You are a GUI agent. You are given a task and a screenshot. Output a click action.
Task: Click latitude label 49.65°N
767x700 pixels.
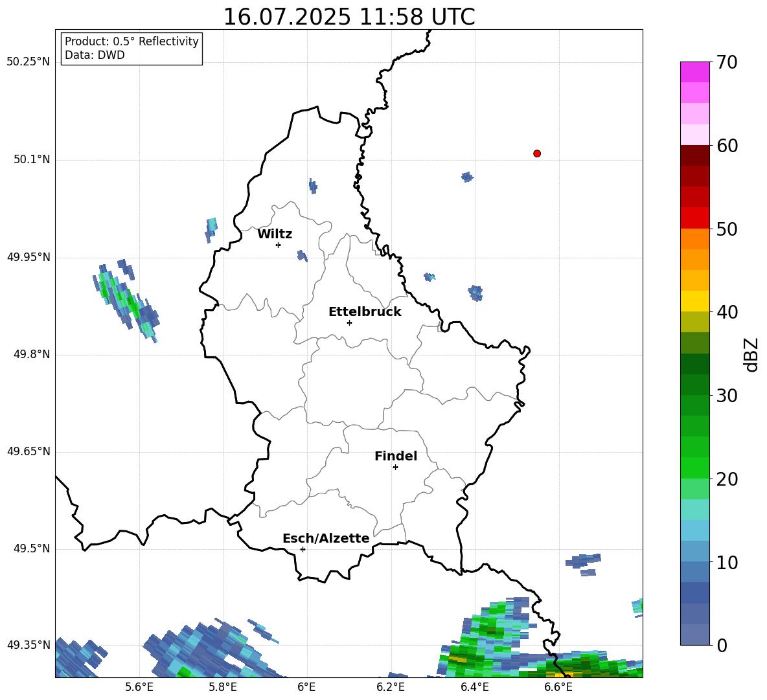[29, 451]
